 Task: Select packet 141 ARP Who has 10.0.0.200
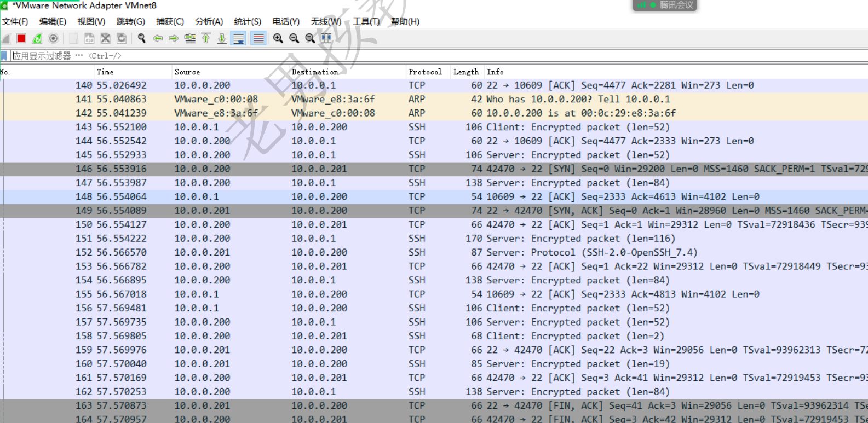[x=434, y=99]
